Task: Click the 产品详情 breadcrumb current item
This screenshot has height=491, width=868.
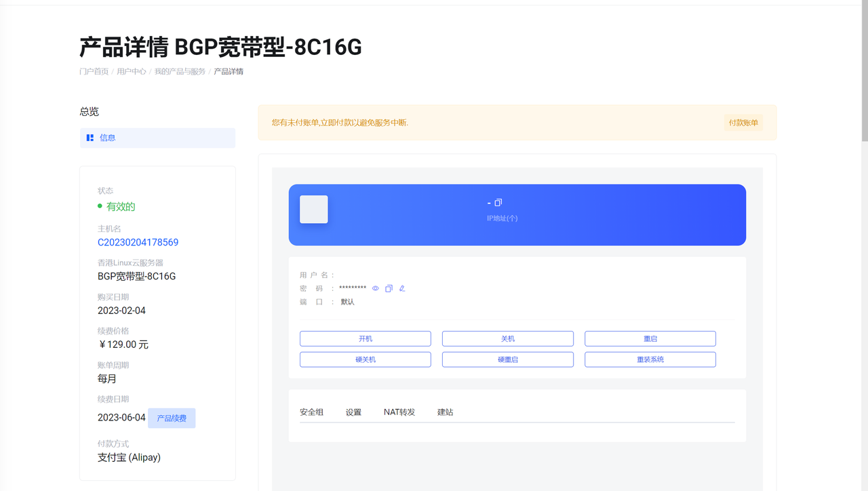Action: click(229, 71)
